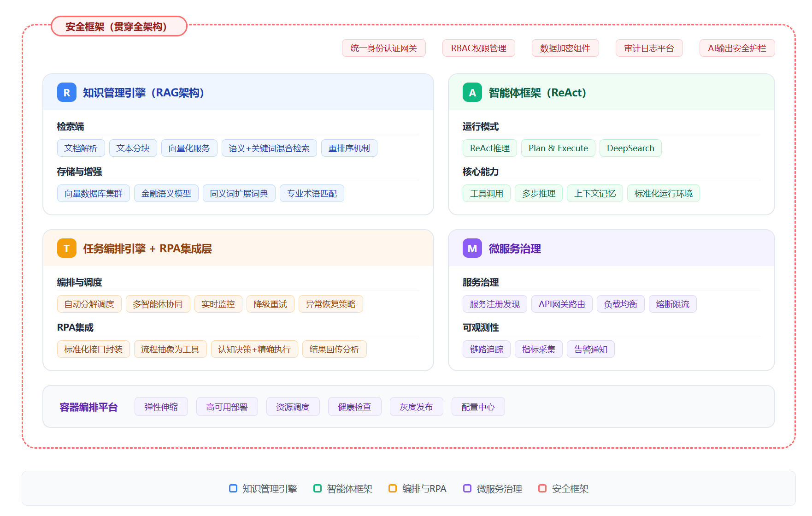
Task: Select the 同义词扩展词典 chip
Action: pos(239,193)
